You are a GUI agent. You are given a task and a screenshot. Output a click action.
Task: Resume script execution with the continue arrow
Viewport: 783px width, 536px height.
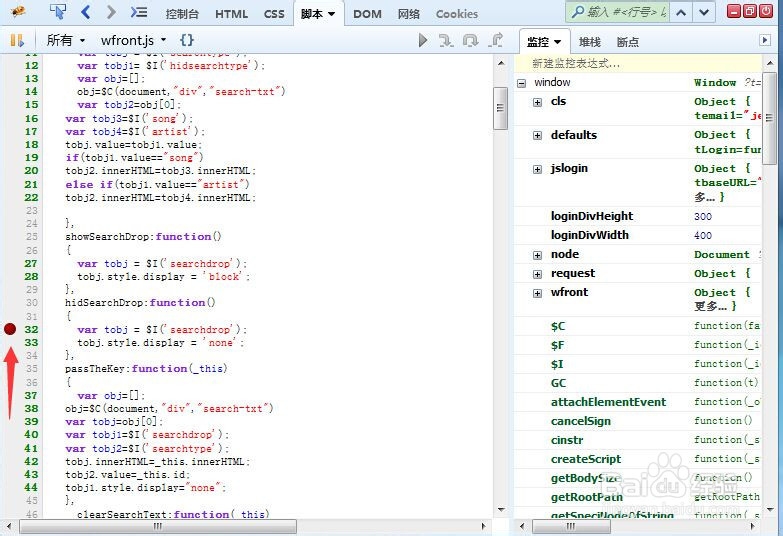(x=423, y=40)
